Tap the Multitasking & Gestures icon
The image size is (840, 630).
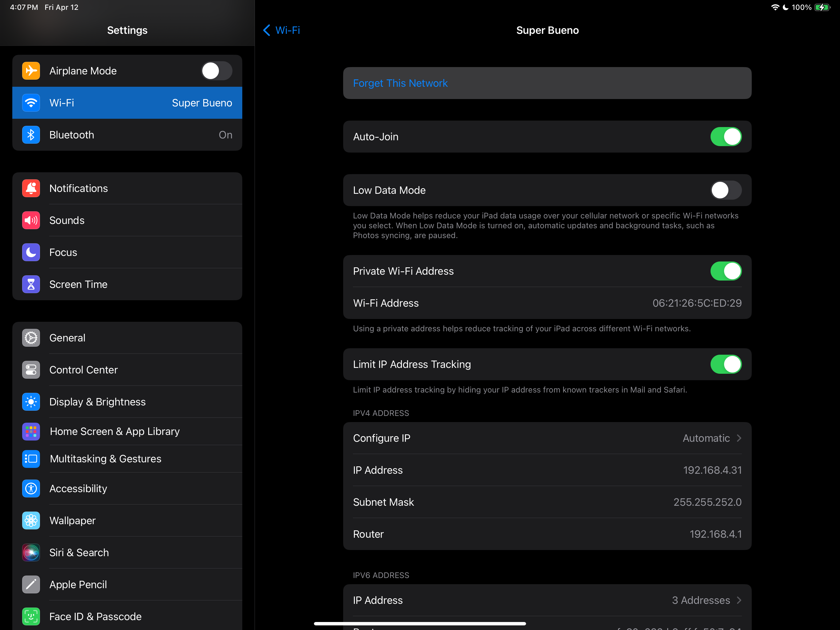[31, 459]
